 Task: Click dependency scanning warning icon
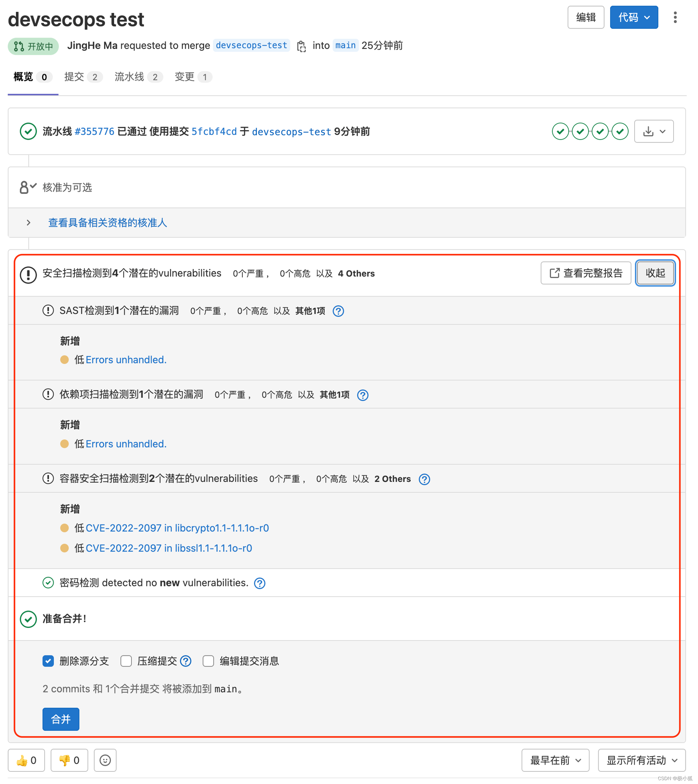(48, 394)
